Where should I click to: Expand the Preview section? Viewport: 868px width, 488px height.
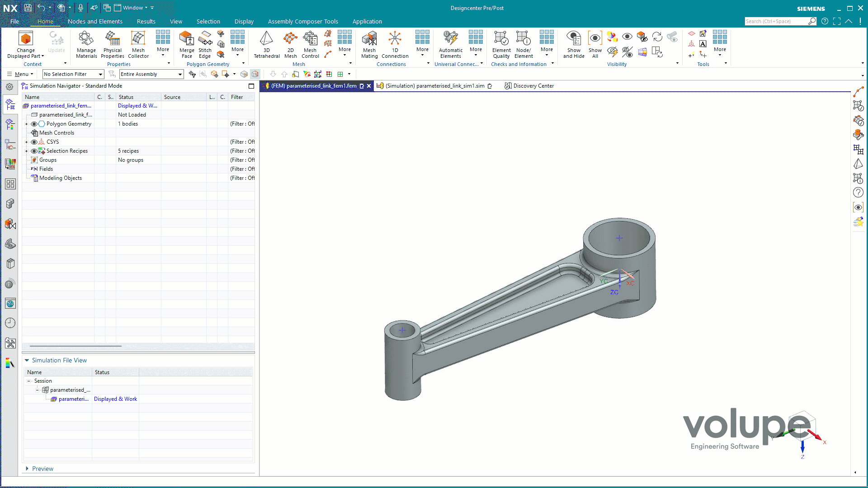point(27,469)
